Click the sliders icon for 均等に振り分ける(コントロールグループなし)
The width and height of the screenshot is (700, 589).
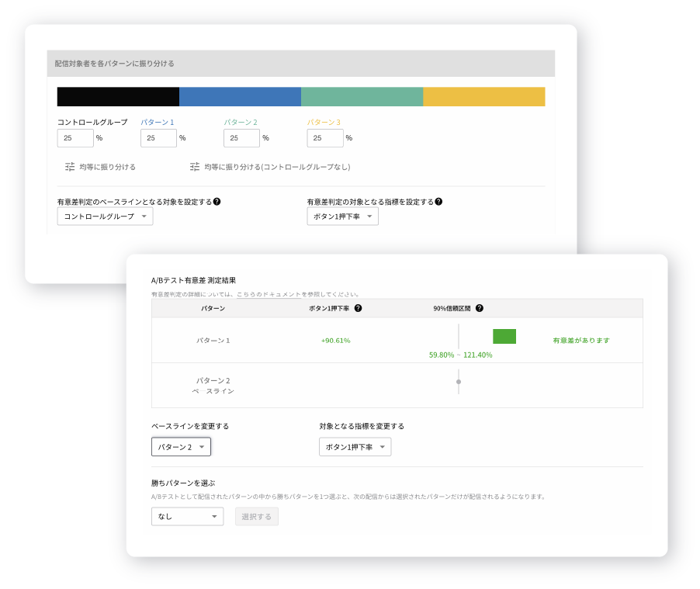[x=193, y=165]
